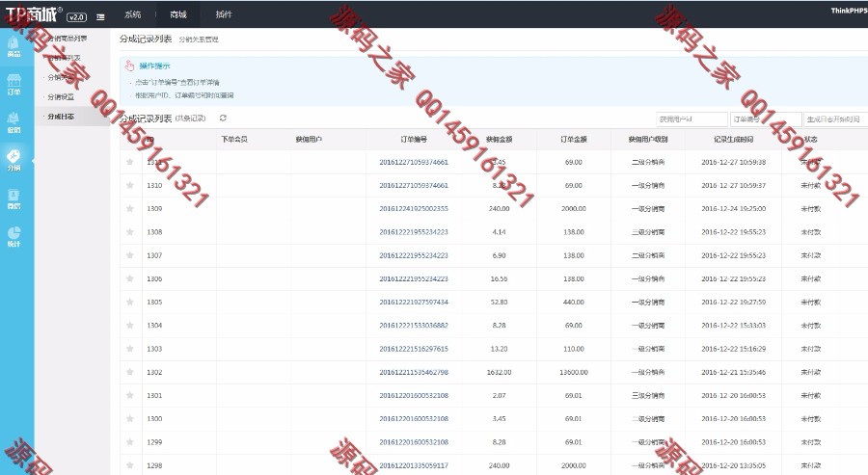Open order link 201612221516297615

[414, 349]
